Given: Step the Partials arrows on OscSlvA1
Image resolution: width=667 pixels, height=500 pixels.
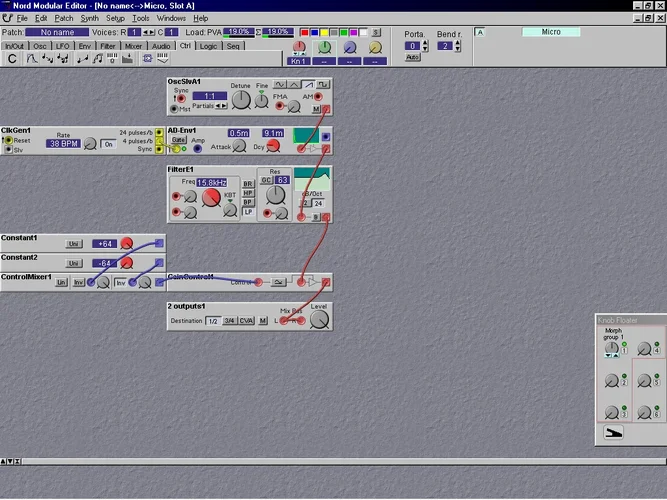Looking at the screenshot, I should coord(221,106).
